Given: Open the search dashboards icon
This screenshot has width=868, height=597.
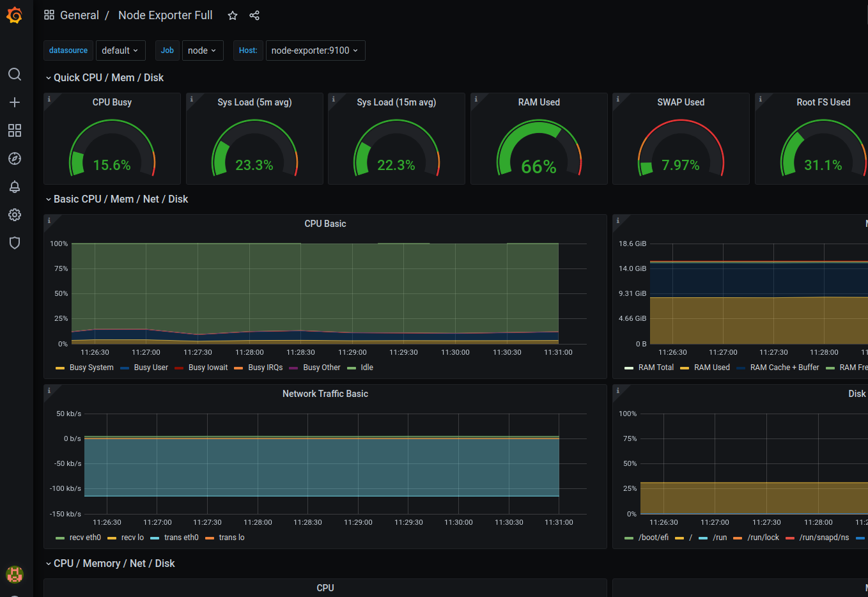Looking at the screenshot, I should click(x=15, y=74).
